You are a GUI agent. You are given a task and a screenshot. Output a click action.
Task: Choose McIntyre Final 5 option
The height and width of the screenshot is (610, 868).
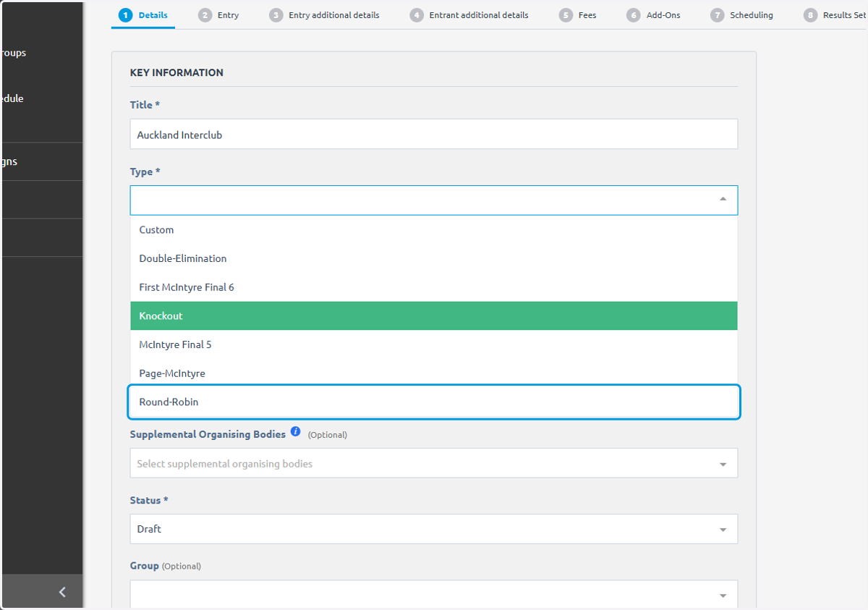(434, 344)
